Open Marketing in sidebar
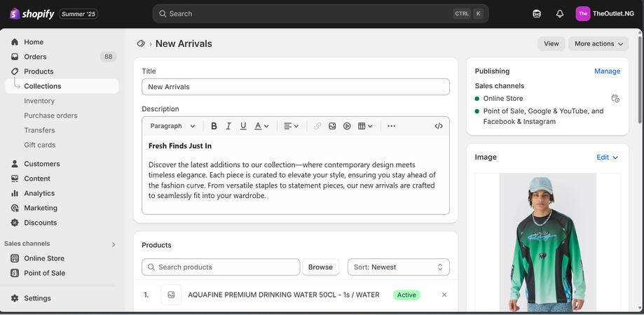644x315 pixels. tap(41, 209)
